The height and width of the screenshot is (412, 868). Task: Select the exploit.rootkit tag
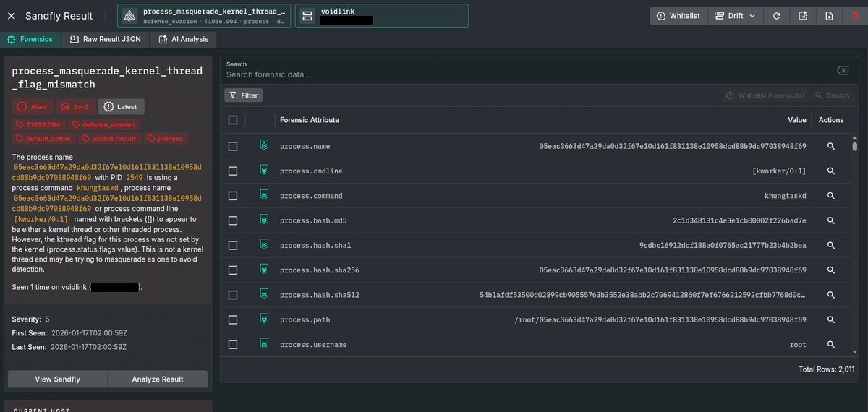tap(111, 138)
